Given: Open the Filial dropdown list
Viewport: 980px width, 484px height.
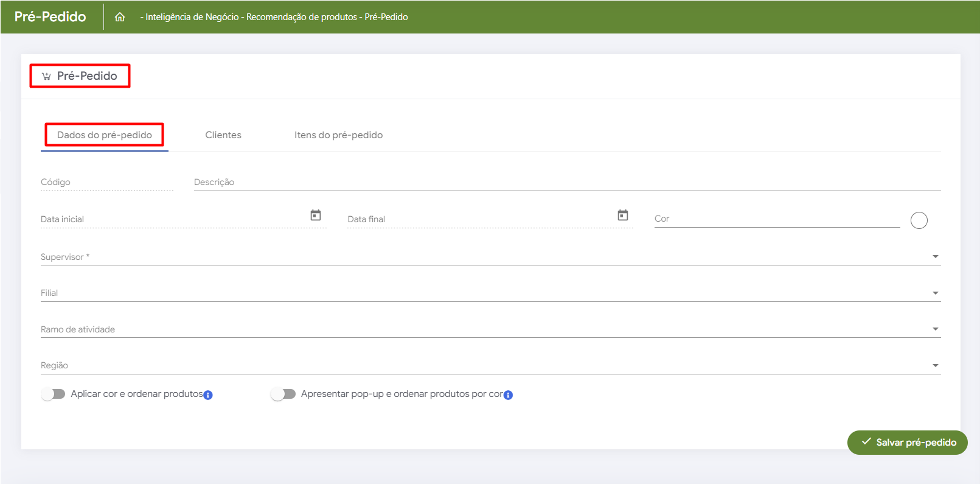Looking at the screenshot, I should (935, 293).
